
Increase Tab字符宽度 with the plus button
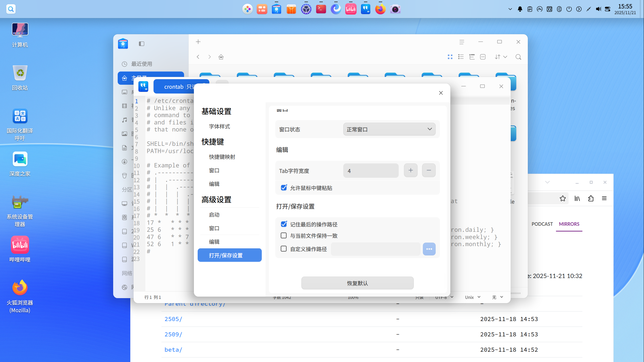click(x=411, y=170)
